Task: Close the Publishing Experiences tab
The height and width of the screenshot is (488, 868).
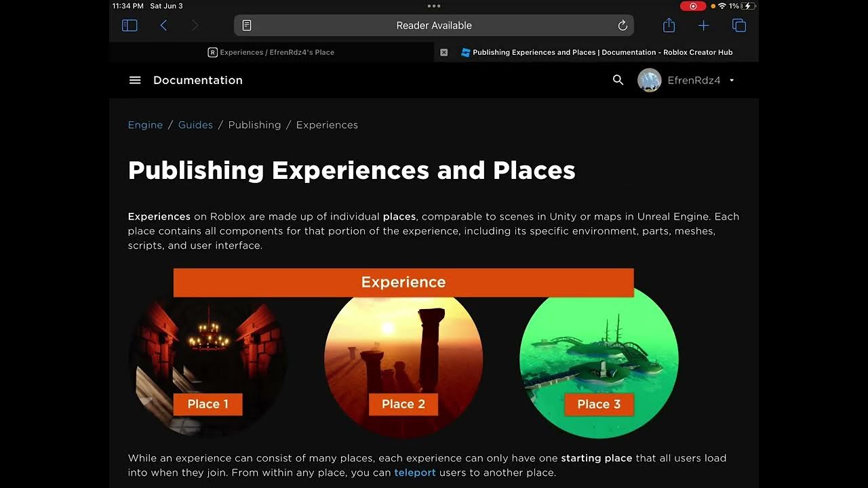Action: pyautogui.click(x=444, y=52)
